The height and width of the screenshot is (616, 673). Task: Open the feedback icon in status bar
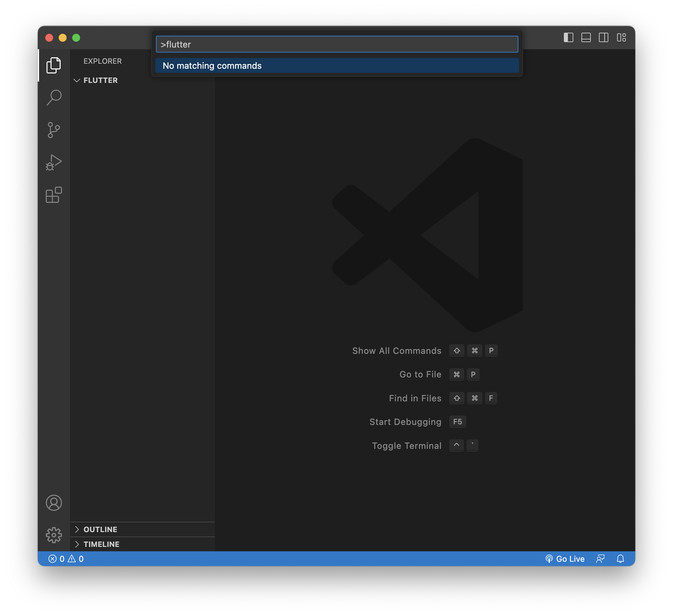pyautogui.click(x=600, y=559)
